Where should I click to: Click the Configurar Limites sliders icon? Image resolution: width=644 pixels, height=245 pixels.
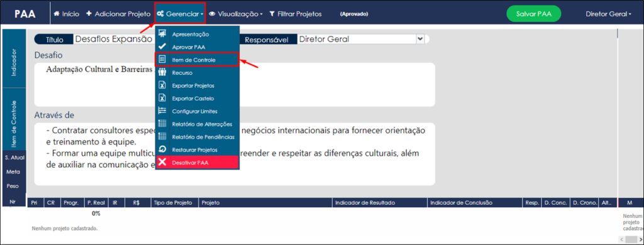pos(162,111)
